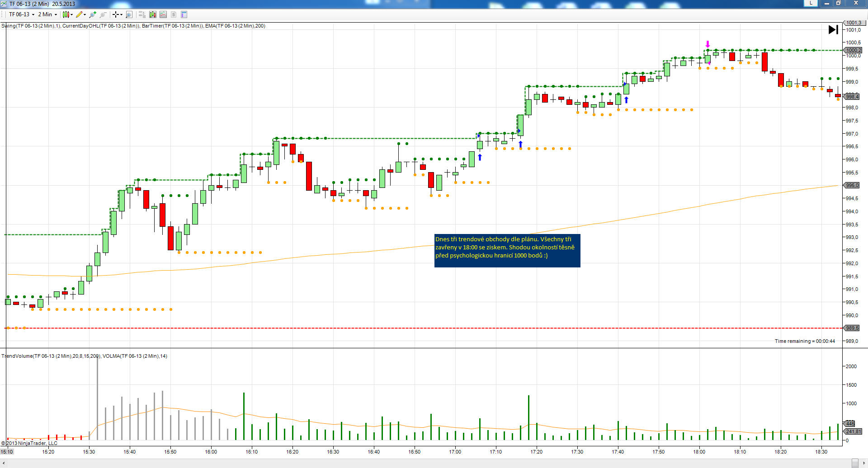
Task: Open the 2 Min interval dropdown
Action: tap(47, 14)
